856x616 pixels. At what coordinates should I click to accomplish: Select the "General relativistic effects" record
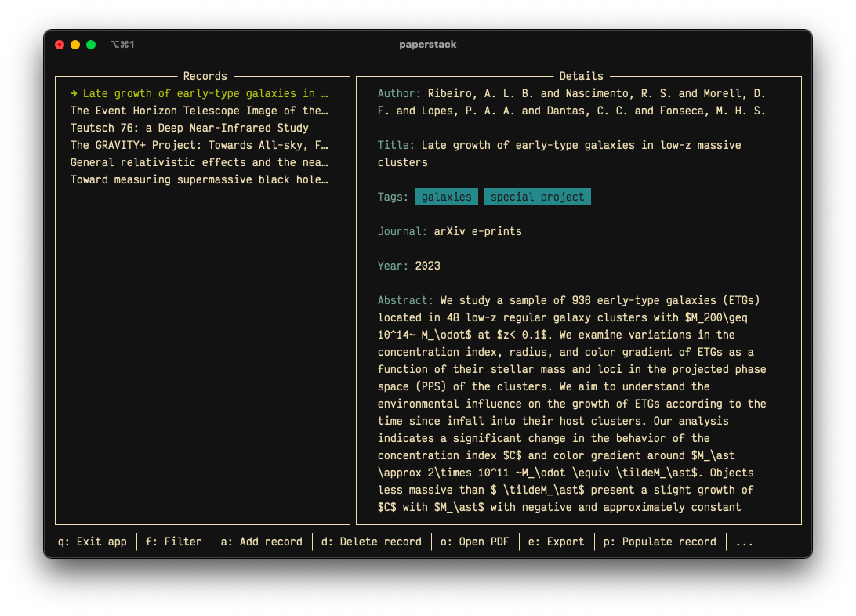click(199, 162)
